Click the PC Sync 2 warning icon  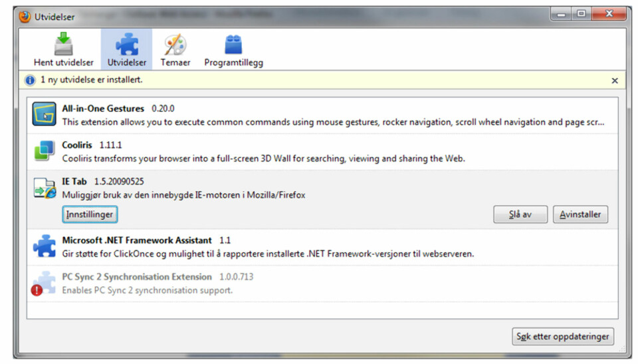[x=37, y=290]
